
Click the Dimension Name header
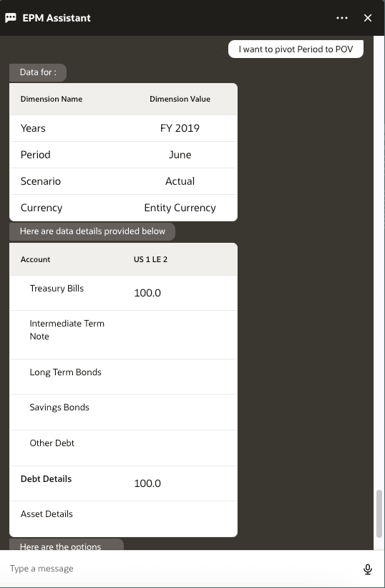pyautogui.click(x=52, y=99)
